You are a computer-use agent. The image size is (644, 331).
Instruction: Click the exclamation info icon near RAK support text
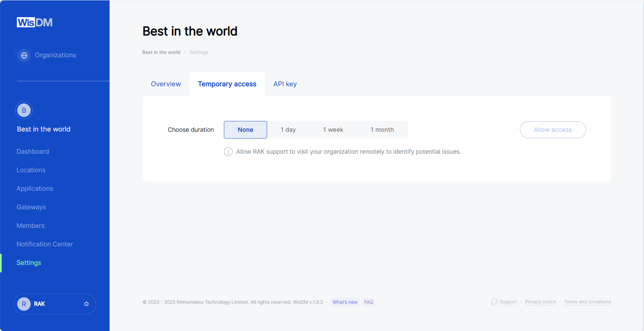click(x=228, y=152)
